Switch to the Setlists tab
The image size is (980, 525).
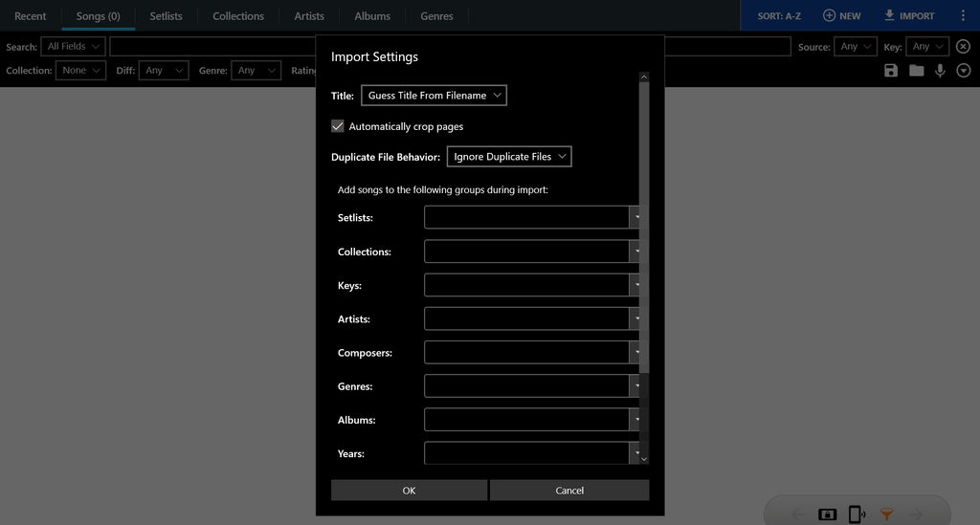(x=167, y=15)
